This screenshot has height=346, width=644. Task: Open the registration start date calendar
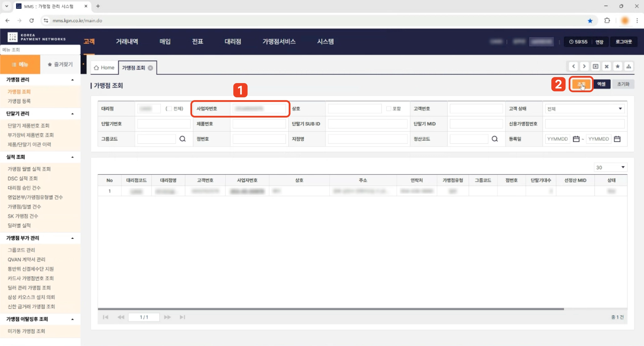click(576, 139)
